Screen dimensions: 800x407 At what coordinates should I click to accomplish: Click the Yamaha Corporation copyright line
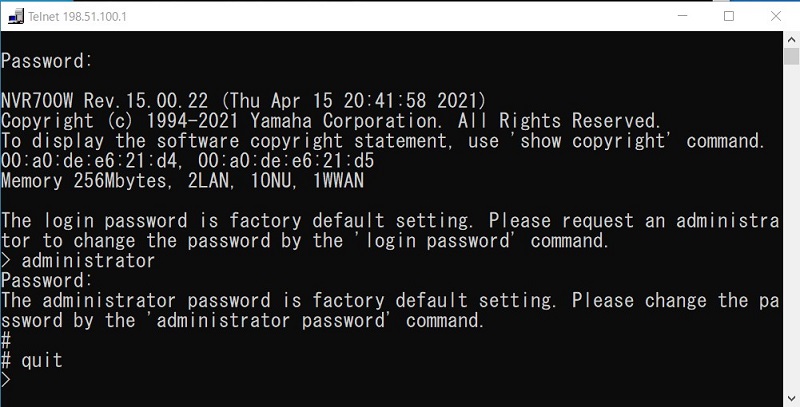click(330, 120)
